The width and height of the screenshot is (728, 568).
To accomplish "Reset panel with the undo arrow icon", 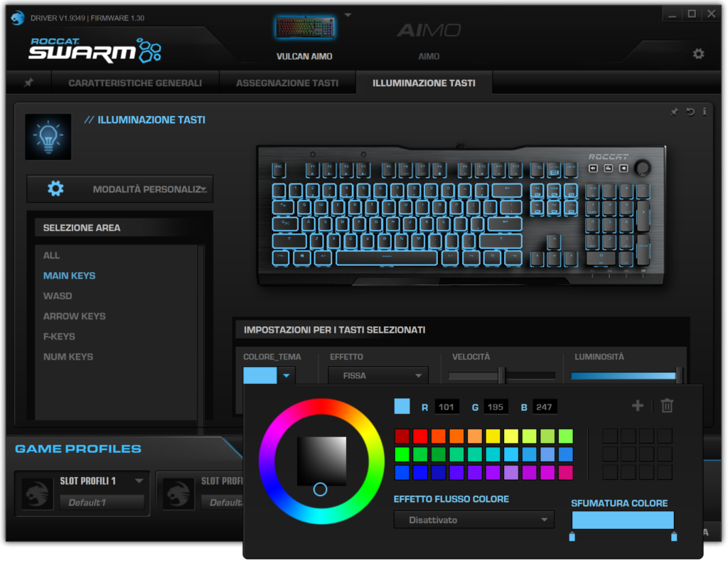I will coord(690,112).
